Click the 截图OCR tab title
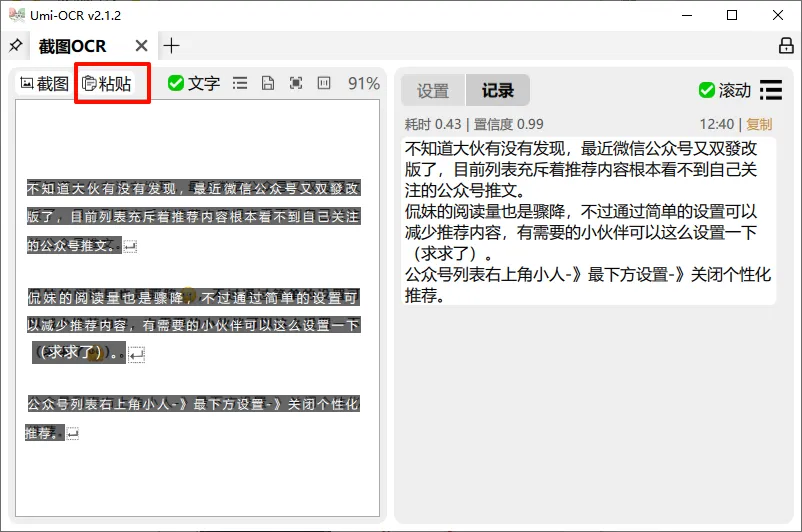The image size is (802, 532). click(72, 47)
